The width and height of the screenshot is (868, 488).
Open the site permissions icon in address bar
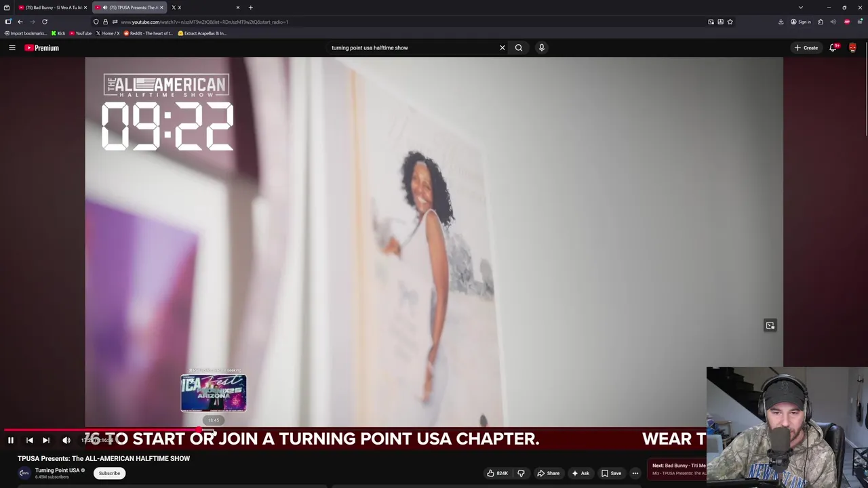pyautogui.click(x=115, y=22)
